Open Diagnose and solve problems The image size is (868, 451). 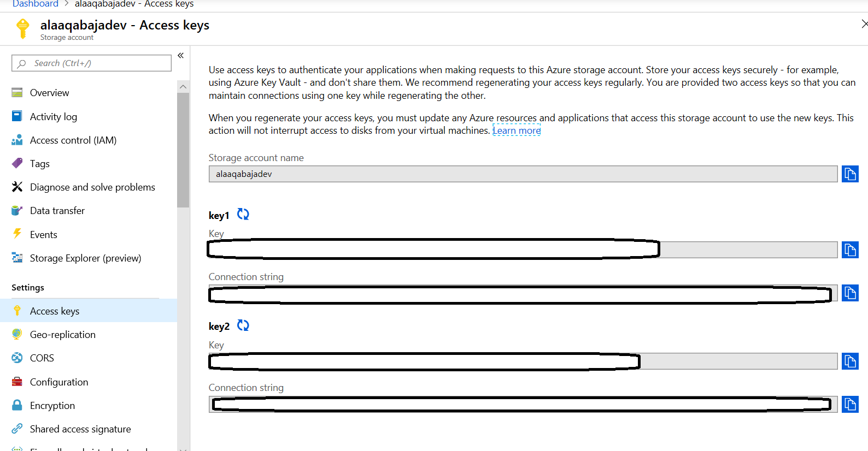[x=92, y=187]
